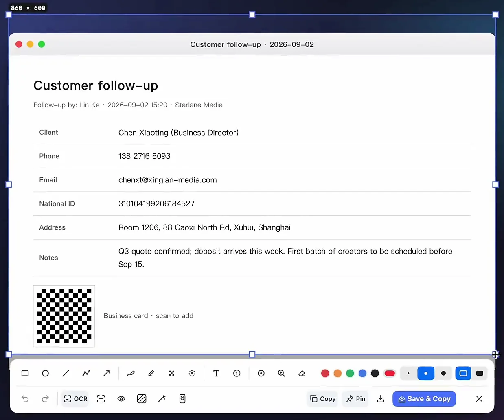Image resolution: width=504 pixels, height=420 pixels.
Task: Select the rectangle shape tool
Action: point(25,373)
